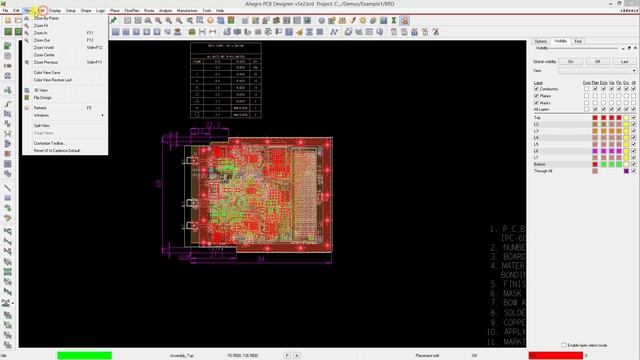
Task: Click the green pushpin icon in the toolbar
Action: tap(113, 20)
